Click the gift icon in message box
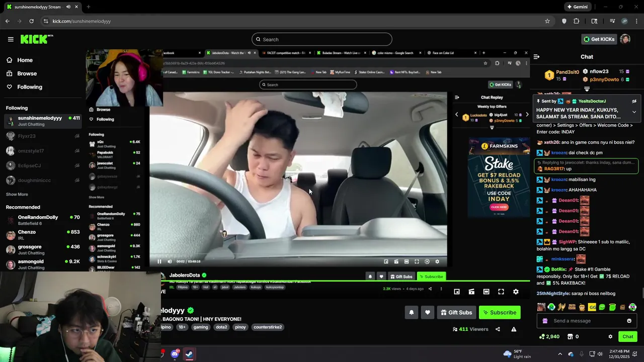This screenshot has height=362, width=644. [x=544, y=321]
